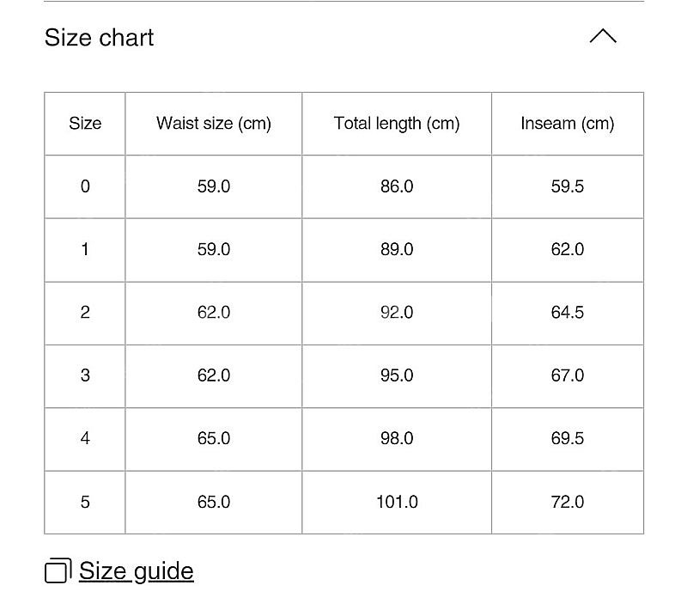The height and width of the screenshot is (616, 687).
Task: Click size 0 row label
Action: tap(85, 186)
